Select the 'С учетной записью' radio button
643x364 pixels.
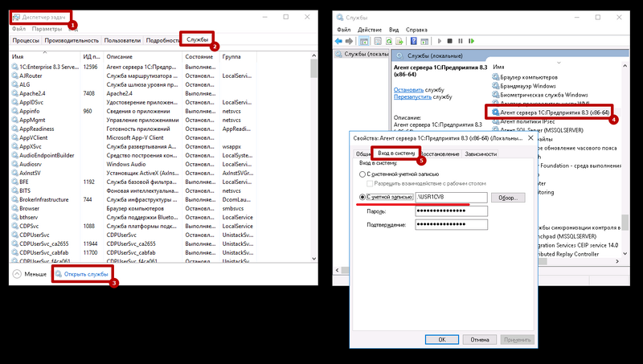click(x=362, y=197)
